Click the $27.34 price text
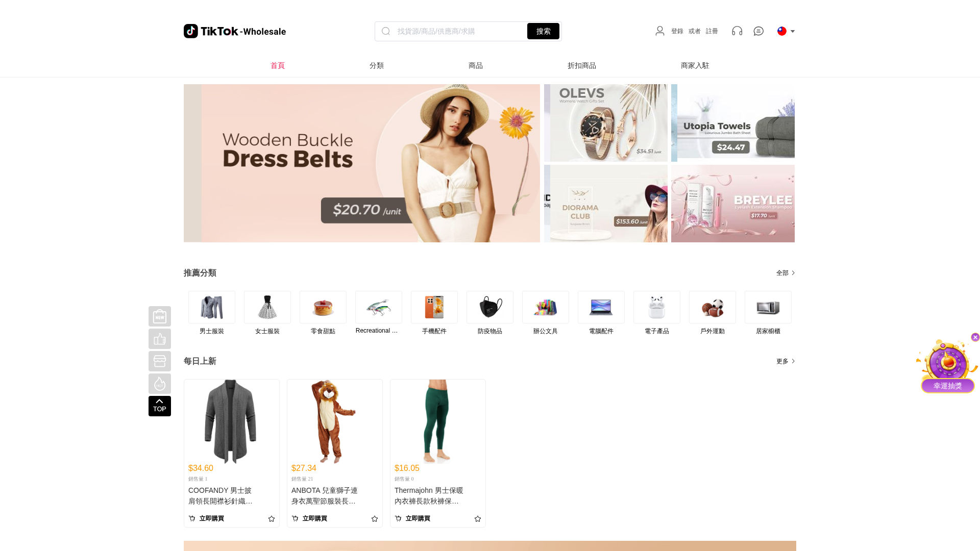 tap(304, 468)
